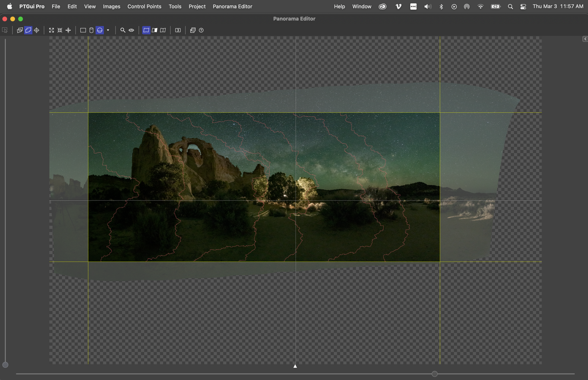Screen dimensions: 588x380
Task: Open the Control Points menu
Action: pyautogui.click(x=144, y=6)
